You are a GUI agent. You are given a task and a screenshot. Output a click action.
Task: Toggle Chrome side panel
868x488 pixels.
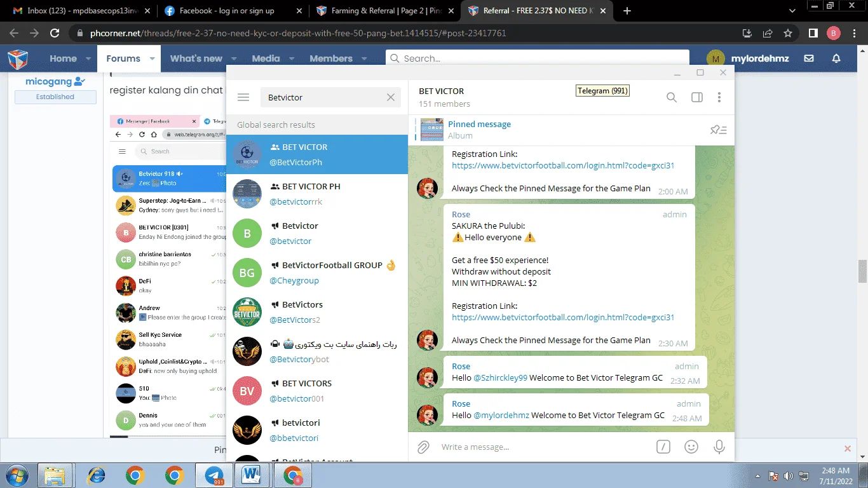(x=813, y=33)
